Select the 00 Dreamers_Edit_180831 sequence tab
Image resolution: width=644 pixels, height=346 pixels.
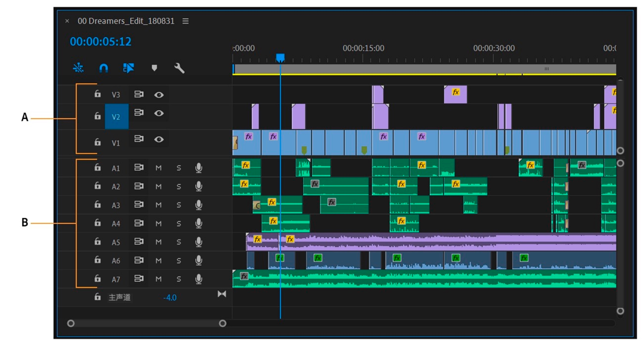(x=126, y=21)
